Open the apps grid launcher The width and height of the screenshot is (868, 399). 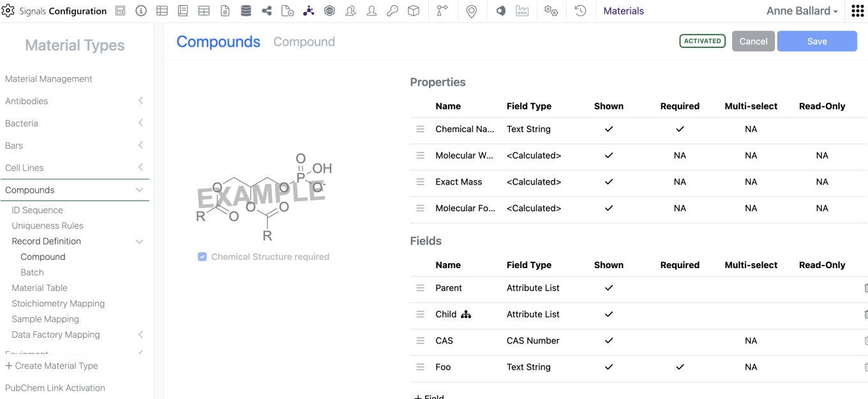click(x=858, y=11)
